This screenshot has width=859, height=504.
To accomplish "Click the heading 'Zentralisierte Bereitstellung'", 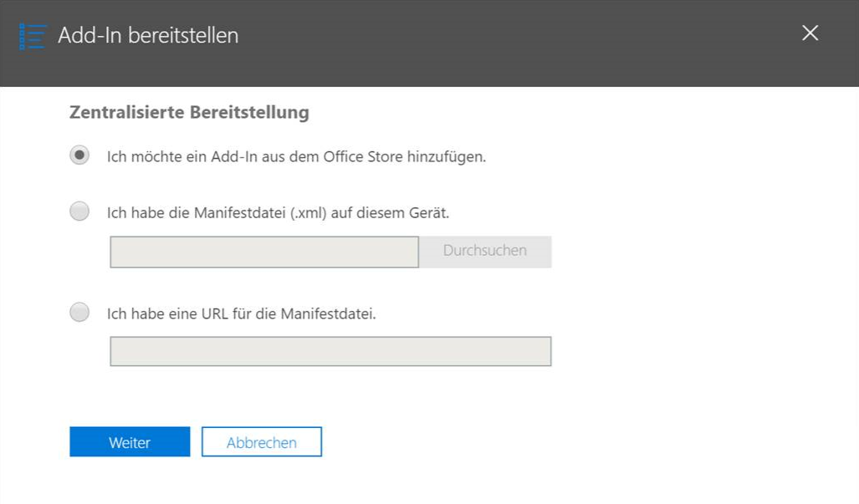I will [189, 112].
